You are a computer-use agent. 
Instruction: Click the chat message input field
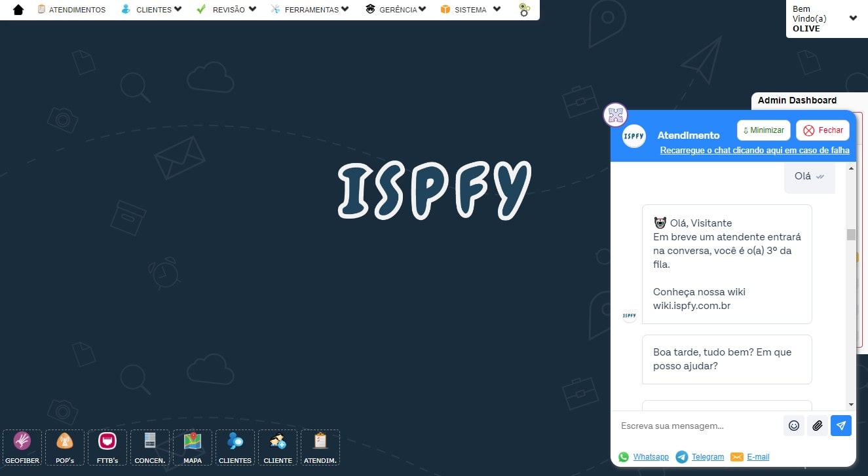pos(698,426)
